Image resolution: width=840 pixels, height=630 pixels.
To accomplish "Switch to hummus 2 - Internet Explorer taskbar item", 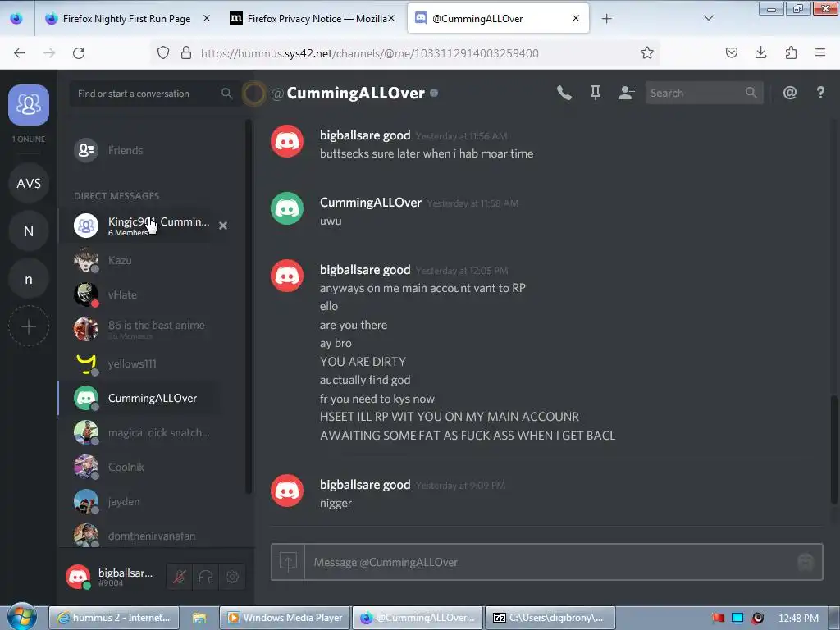I will (x=114, y=618).
